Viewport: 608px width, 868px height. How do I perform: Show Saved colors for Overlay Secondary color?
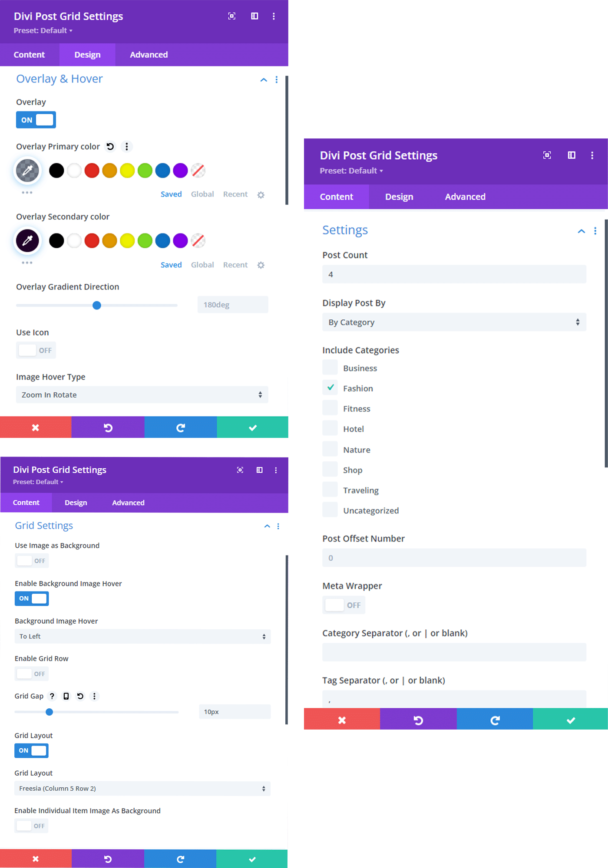(171, 265)
